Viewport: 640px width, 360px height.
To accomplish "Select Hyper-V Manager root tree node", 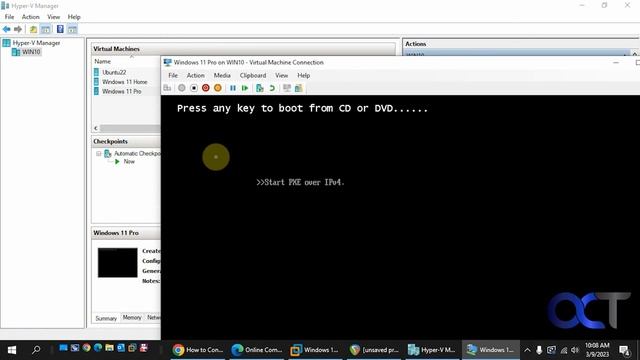I will [x=32, y=43].
